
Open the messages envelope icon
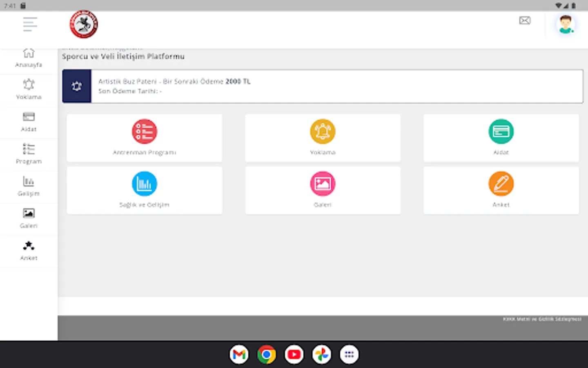click(x=525, y=20)
